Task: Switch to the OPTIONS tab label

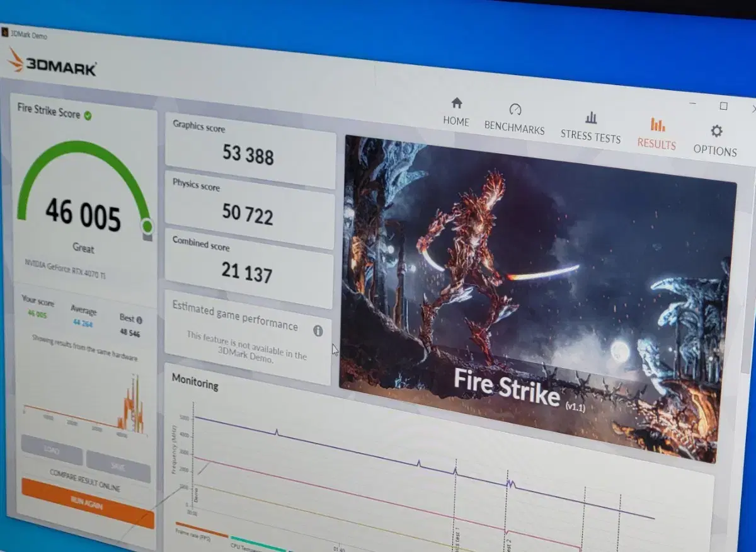Action: click(715, 151)
